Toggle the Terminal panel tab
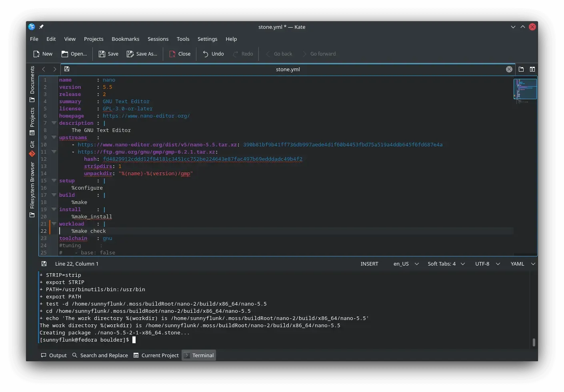564x392 pixels. coord(199,355)
